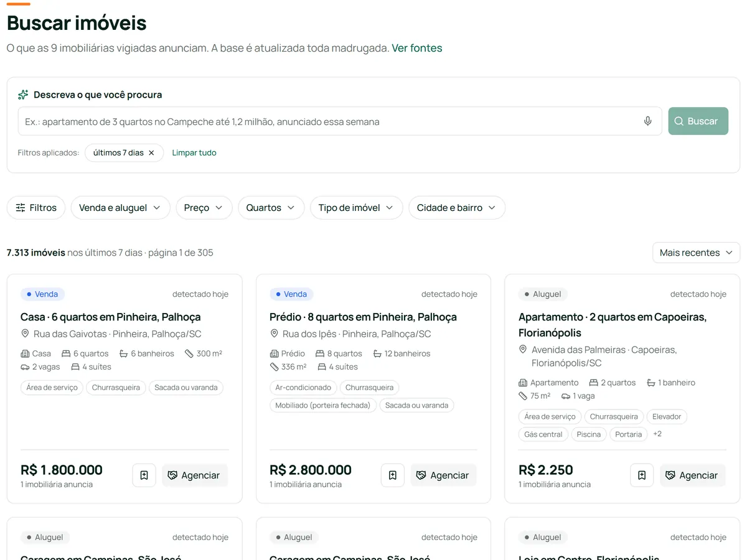Click the bathtub icon next to '12 banheiros'

[377, 353]
